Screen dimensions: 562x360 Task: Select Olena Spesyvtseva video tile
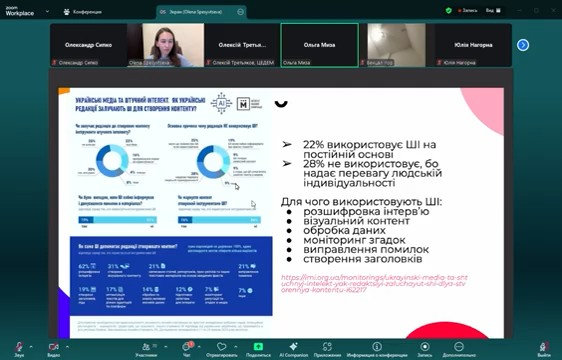click(x=166, y=45)
